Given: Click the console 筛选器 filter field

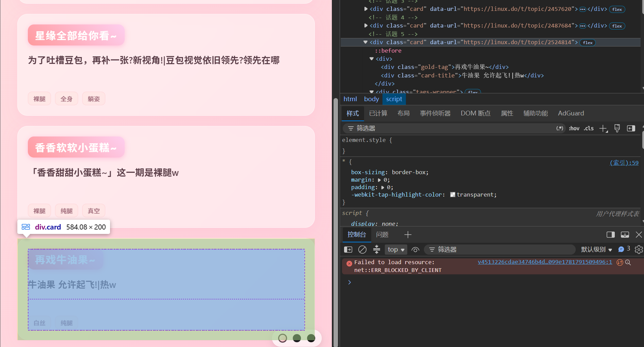Looking at the screenshot, I should (x=499, y=250).
